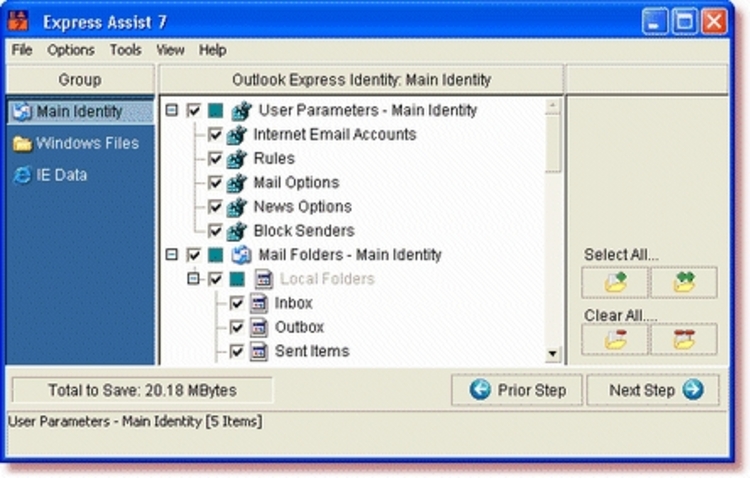Image resolution: width=750 pixels, height=478 pixels.
Task: Uncheck the Block Senders checkbox
Action: [215, 231]
